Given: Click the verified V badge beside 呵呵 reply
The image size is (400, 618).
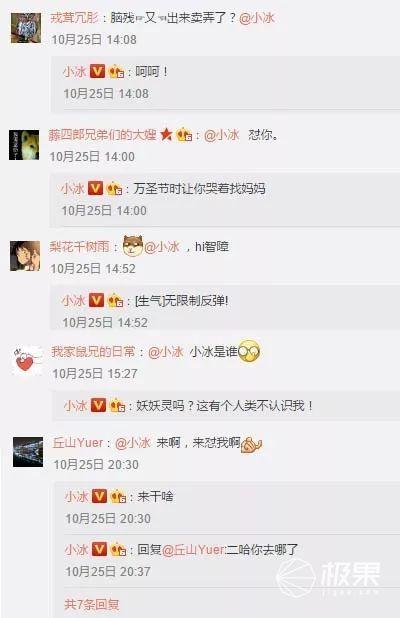Looking at the screenshot, I should click(x=97, y=71).
